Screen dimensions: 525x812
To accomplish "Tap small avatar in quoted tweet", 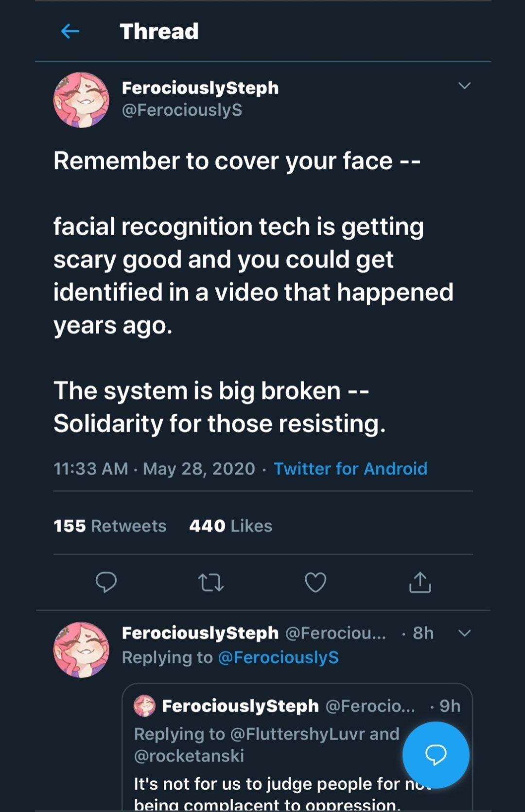I will [144, 706].
